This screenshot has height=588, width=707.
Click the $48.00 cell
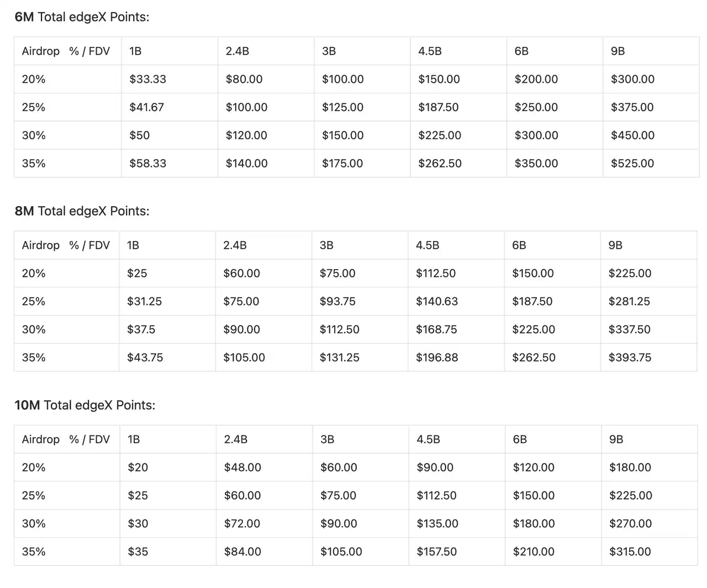[x=242, y=468]
